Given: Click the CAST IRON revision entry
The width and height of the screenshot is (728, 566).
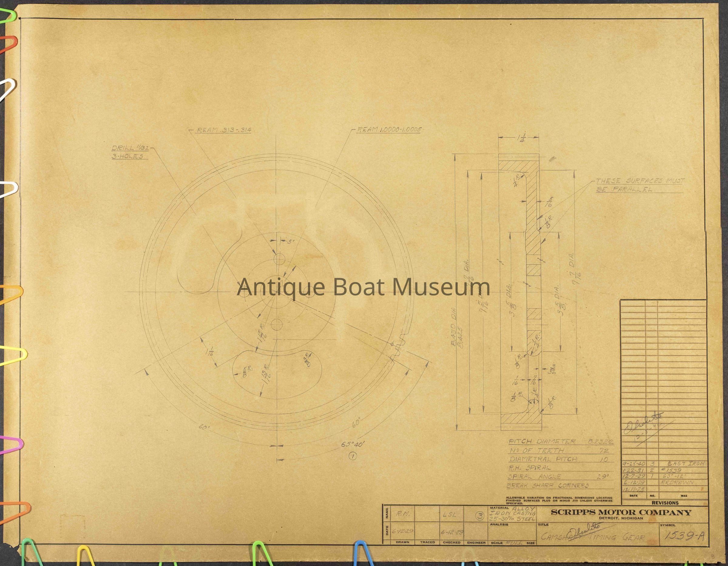Looking at the screenshot, I should tap(687, 464).
